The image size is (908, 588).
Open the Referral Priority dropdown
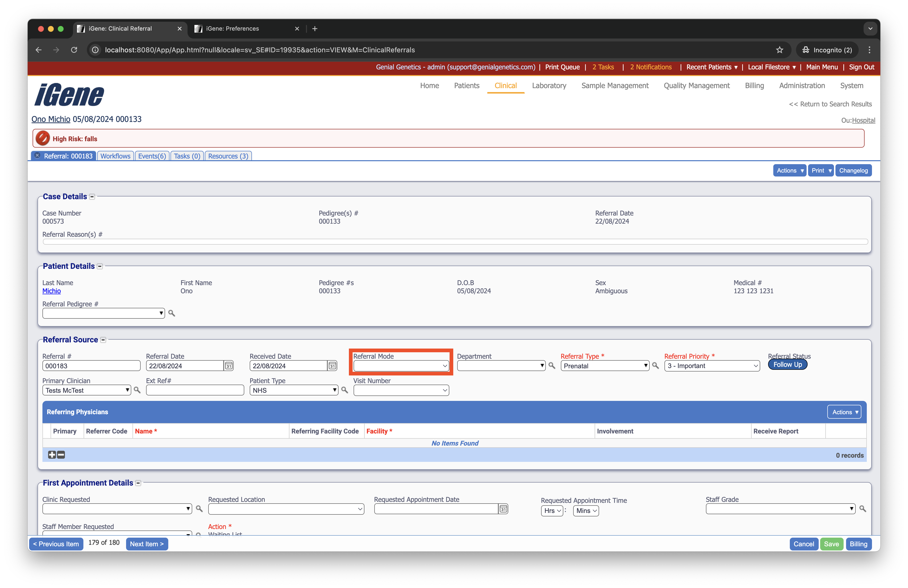pyautogui.click(x=712, y=366)
